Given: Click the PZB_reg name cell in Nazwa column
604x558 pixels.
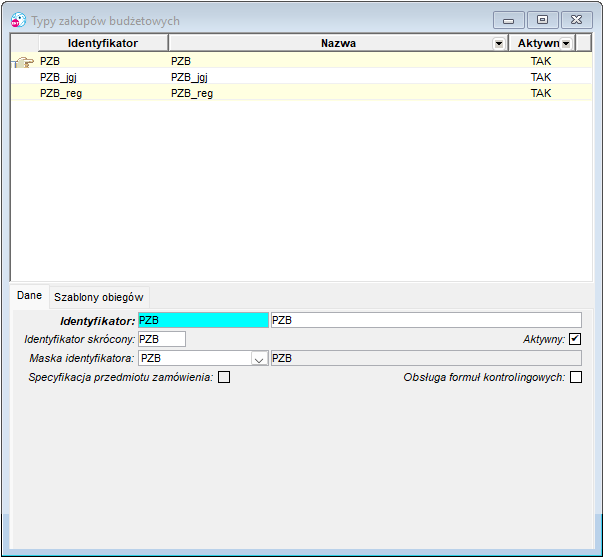Looking at the screenshot, I should coord(338,93).
